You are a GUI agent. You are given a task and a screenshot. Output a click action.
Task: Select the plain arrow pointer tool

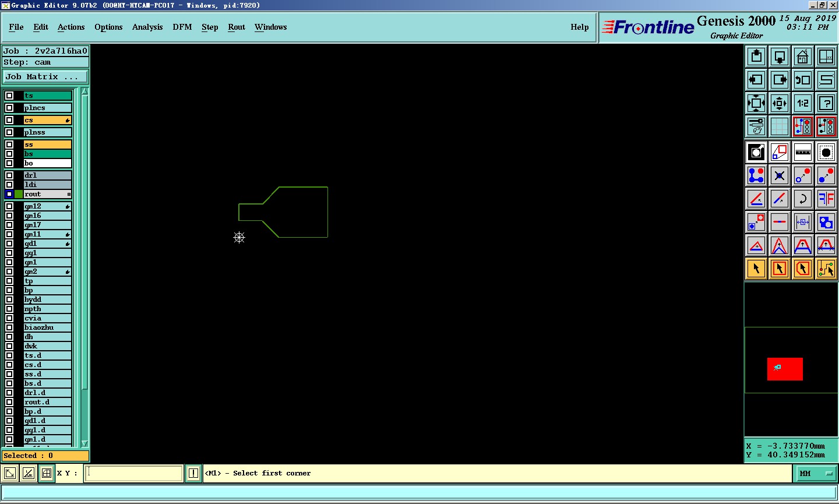pos(756,269)
